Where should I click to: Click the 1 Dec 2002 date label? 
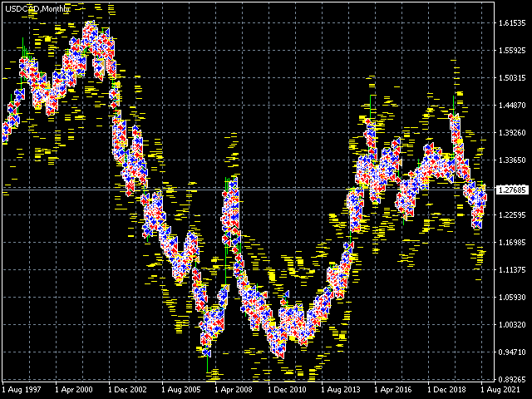click(x=127, y=390)
